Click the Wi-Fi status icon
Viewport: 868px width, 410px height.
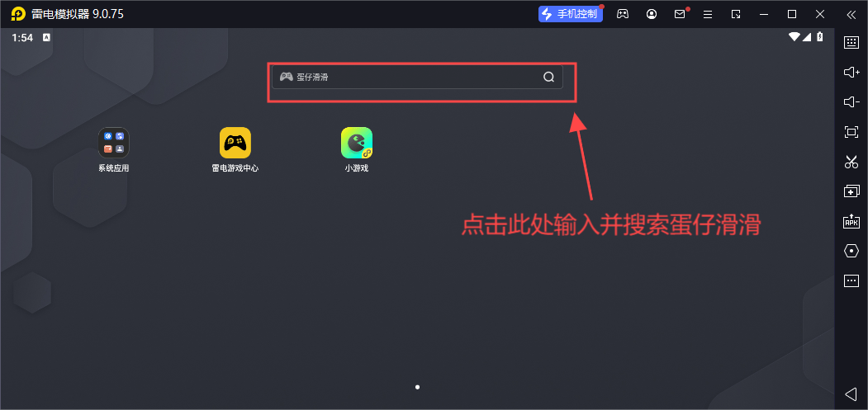[794, 37]
